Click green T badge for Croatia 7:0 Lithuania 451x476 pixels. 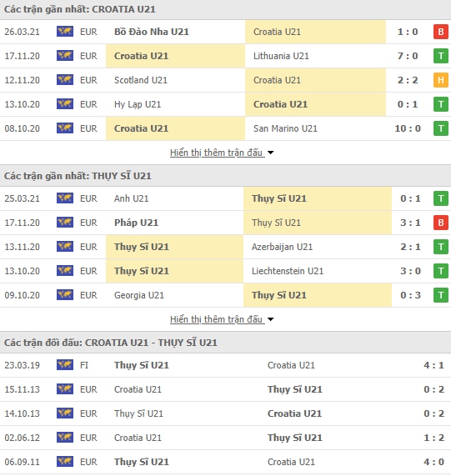tap(441, 56)
